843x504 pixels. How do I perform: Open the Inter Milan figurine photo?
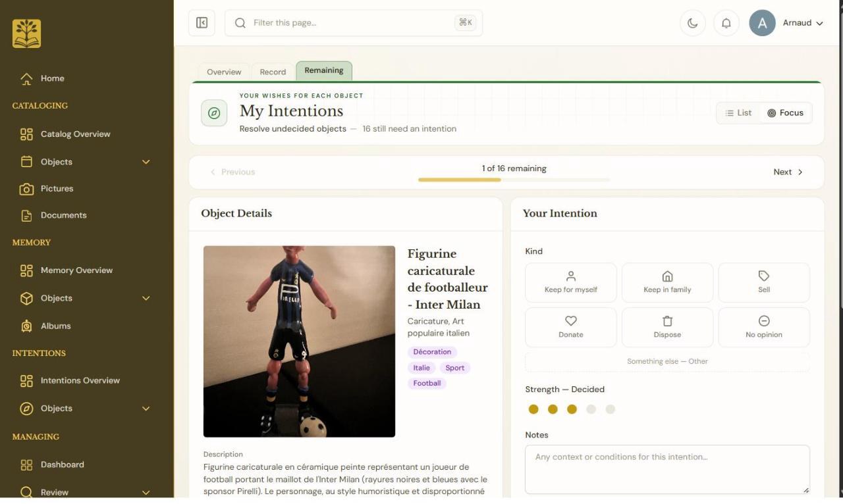[299, 341]
